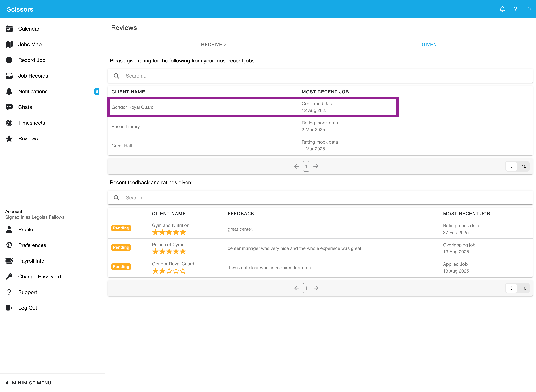Click the Record Job plus icon

(x=9, y=60)
